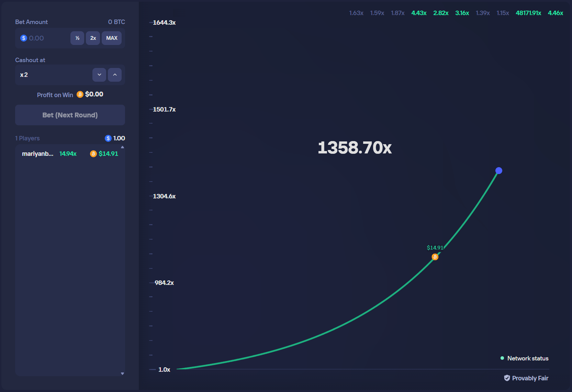Open the 48171.91x round history entry
Screen dimensions: 572x392
528,13
